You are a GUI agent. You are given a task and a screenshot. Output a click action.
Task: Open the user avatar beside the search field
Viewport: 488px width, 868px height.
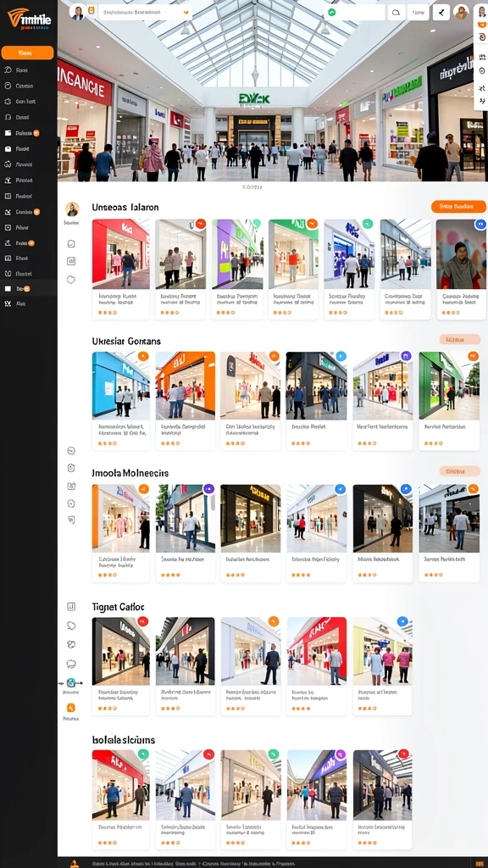point(77,12)
